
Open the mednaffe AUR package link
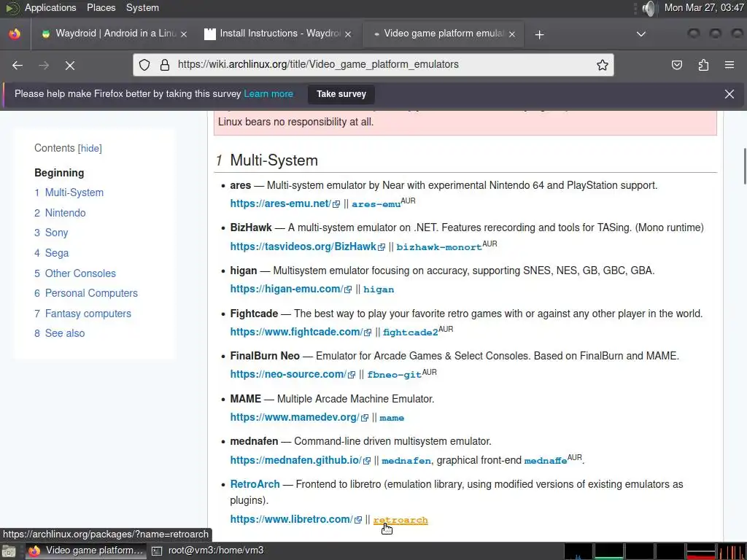(546, 461)
